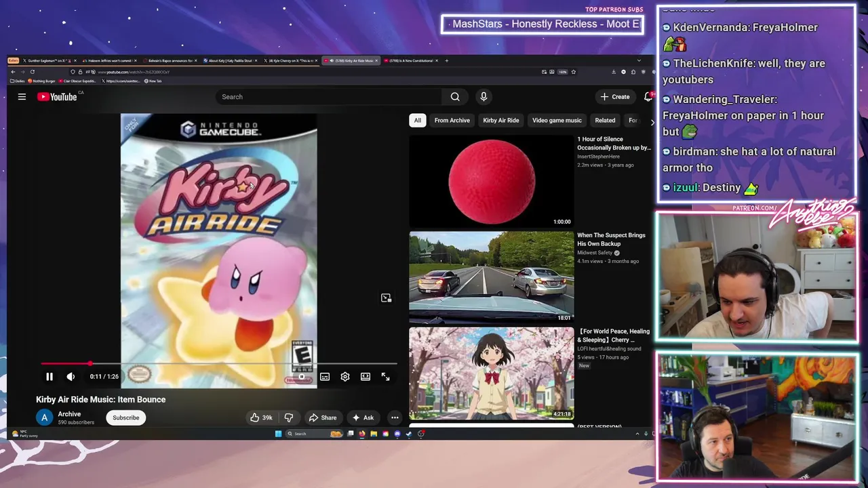
Task: Select the Kirby Air Ride chip
Action: (x=501, y=121)
